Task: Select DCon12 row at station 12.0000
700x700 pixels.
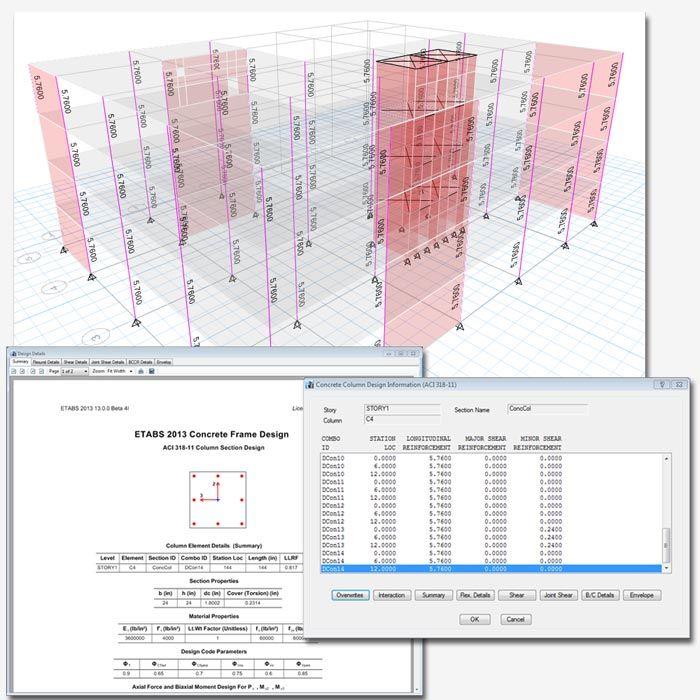Action: coord(491,521)
